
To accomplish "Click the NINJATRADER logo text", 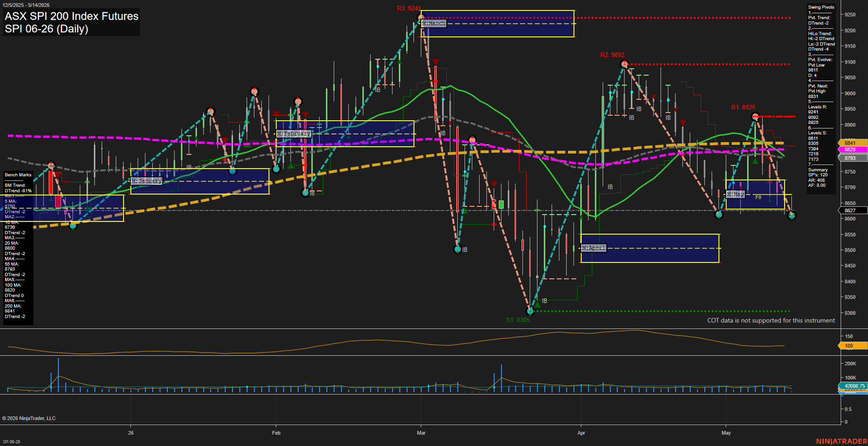I will (841, 441).
